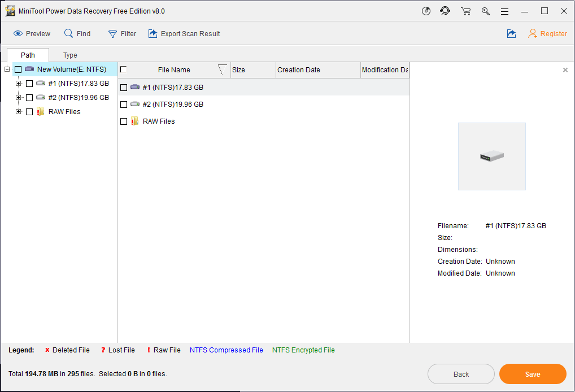The width and height of the screenshot is (575, 392).
Task: Click the #1 (NTFS)17.83 GB tree drive icon
Action: 41,83
